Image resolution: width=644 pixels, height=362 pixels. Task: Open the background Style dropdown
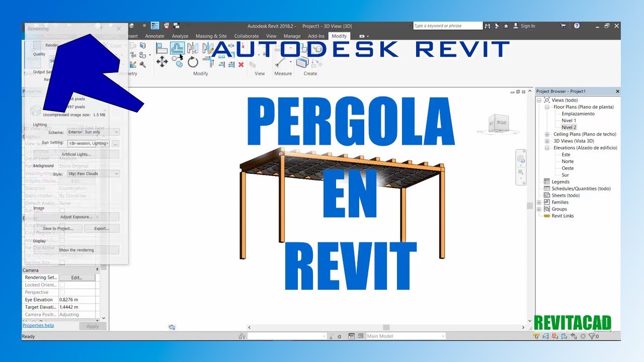point(93,173)
